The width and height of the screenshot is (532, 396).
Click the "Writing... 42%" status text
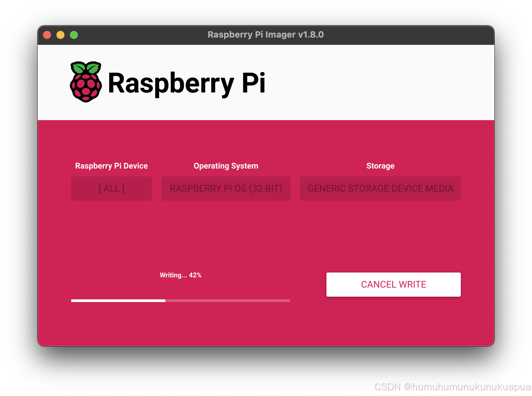pos(181,275)
